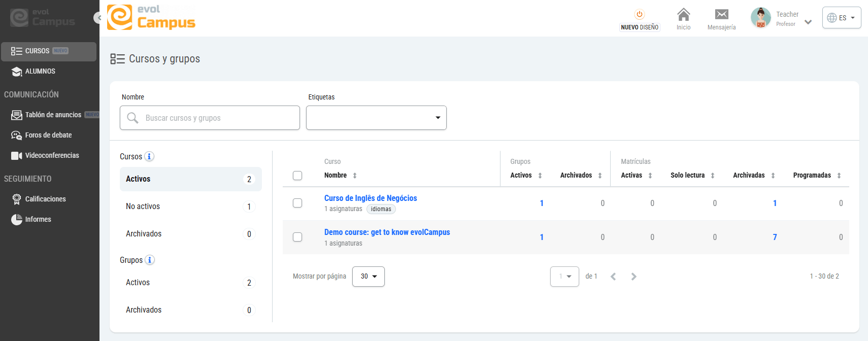Go to next page arrow
This screenshot has height=341, width=868.
[x=633, y=277]
